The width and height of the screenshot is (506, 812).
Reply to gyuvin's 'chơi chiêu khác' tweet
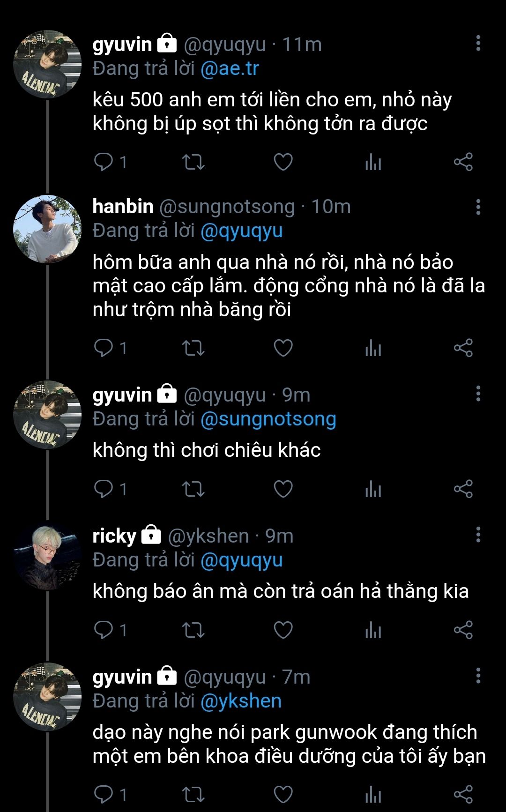[104, 489]
